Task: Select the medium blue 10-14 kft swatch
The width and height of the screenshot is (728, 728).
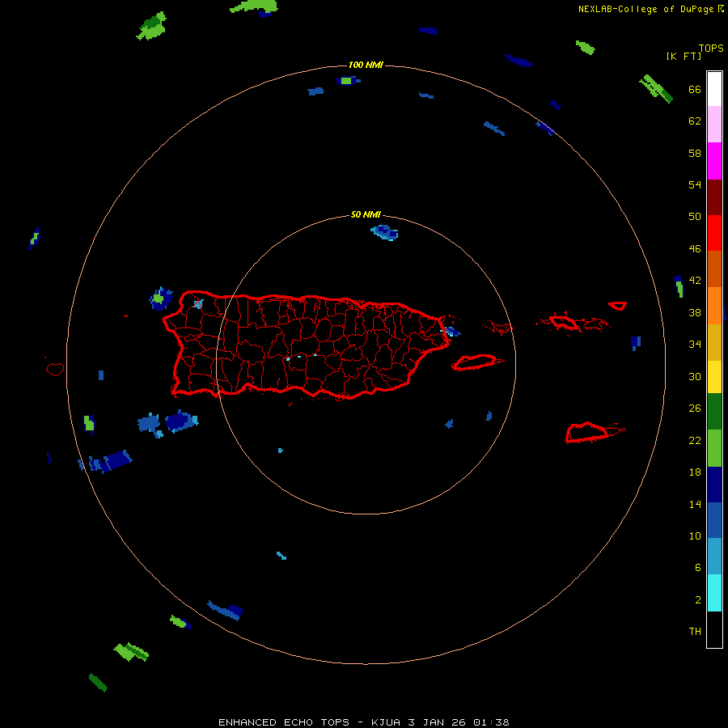Action: coord(714,520)
